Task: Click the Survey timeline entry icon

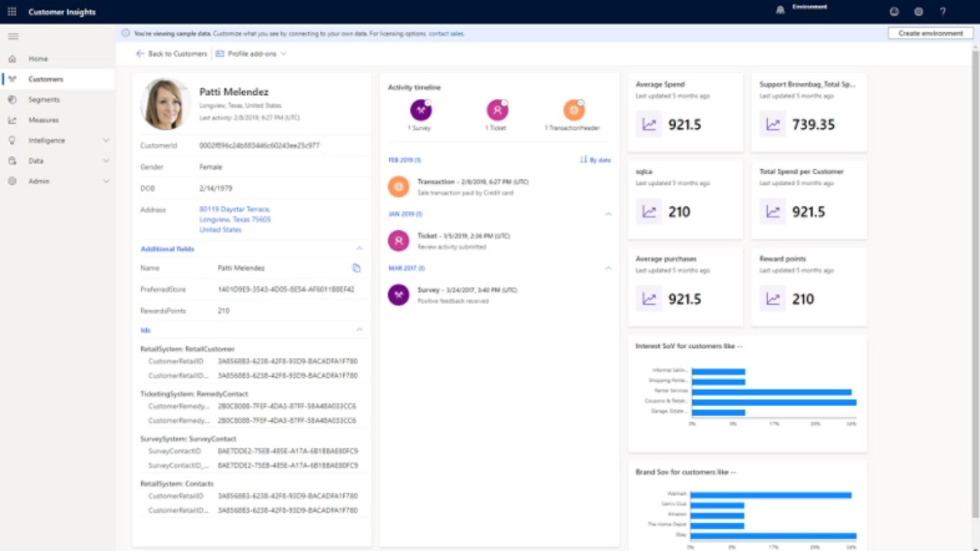Action: 399,294
